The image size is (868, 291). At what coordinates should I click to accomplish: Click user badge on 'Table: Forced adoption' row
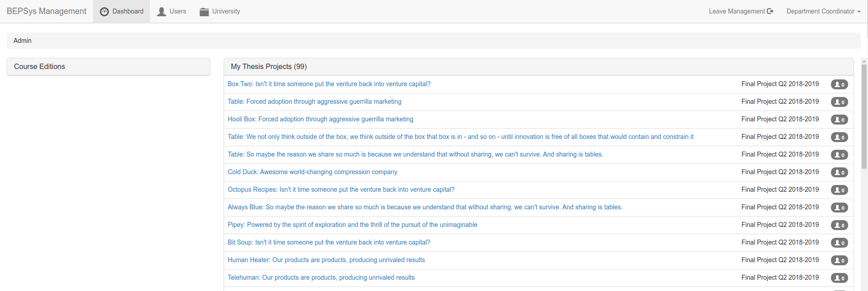(840, 102)
